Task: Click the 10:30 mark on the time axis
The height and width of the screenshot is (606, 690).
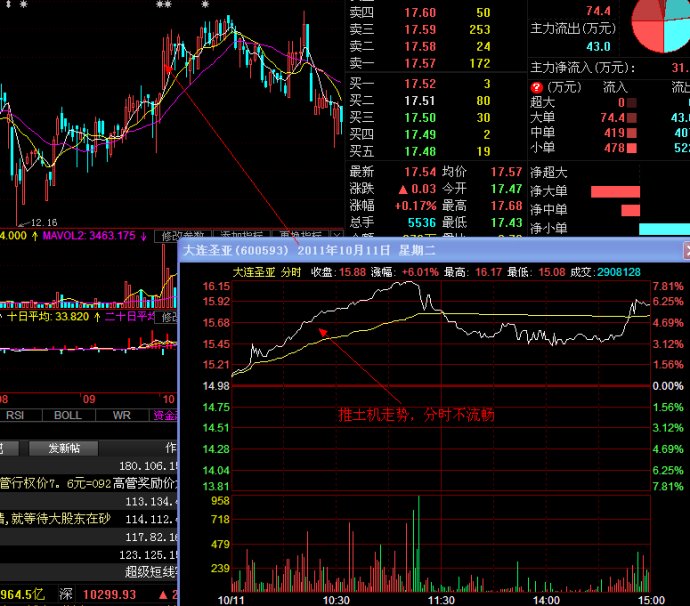Action: pyautogui.click(x=336, y=600)
